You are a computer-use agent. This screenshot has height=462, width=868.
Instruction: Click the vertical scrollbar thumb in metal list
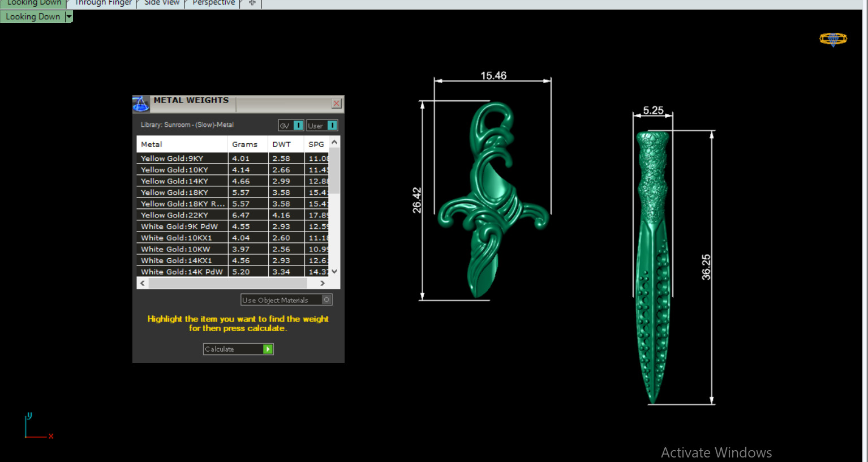coord(334,170)
